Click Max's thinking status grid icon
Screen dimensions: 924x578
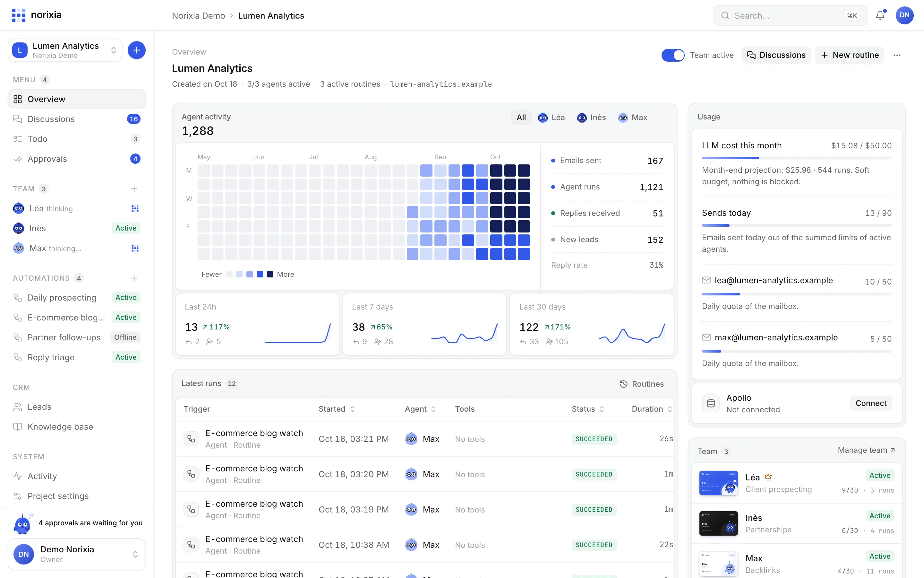click(x=135, y=248)
